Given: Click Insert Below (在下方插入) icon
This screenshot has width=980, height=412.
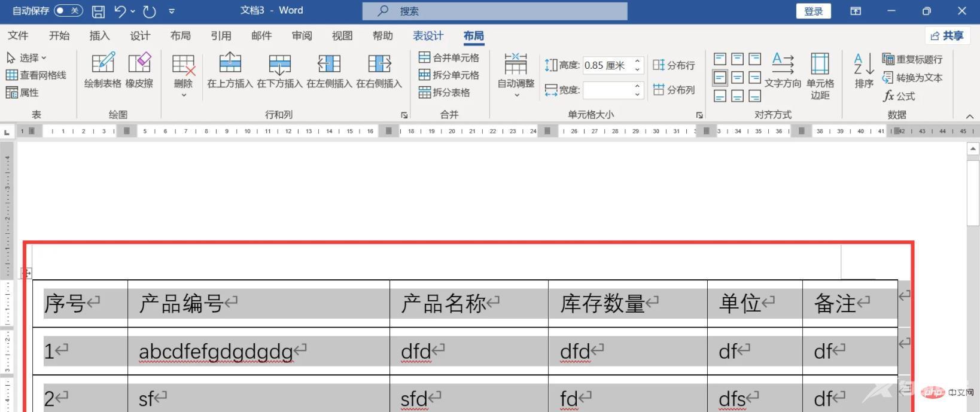Looking at the screenshot, I should pyautogui.click(x=279, y=63).
